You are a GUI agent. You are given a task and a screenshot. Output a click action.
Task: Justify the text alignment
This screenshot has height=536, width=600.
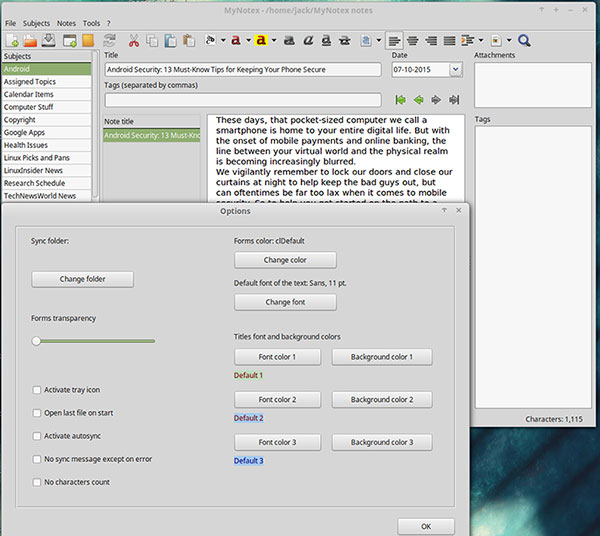click(449, 40)
